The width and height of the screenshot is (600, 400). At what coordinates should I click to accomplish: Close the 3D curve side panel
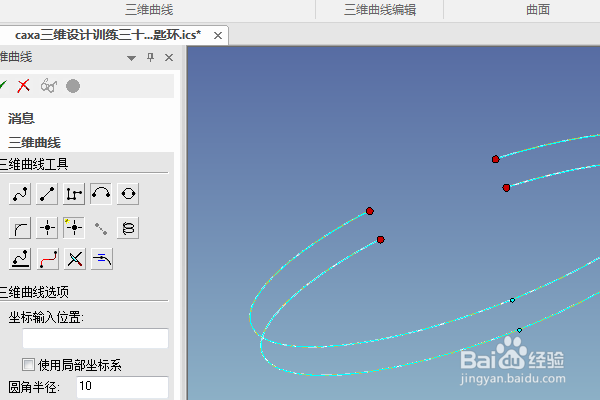169,58
